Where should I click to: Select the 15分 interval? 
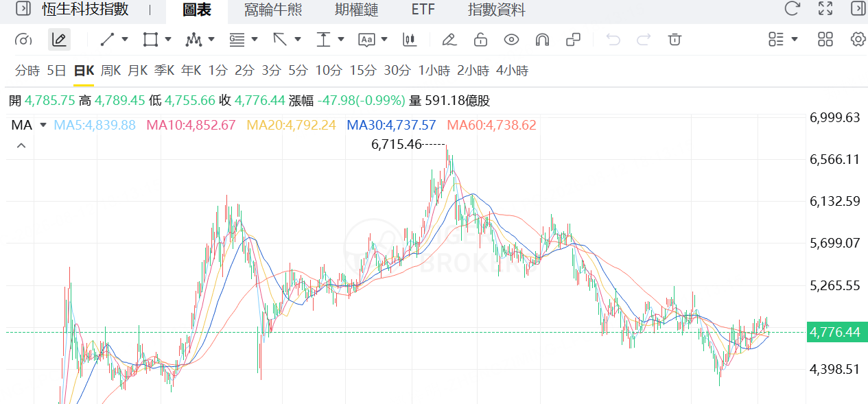363,71
